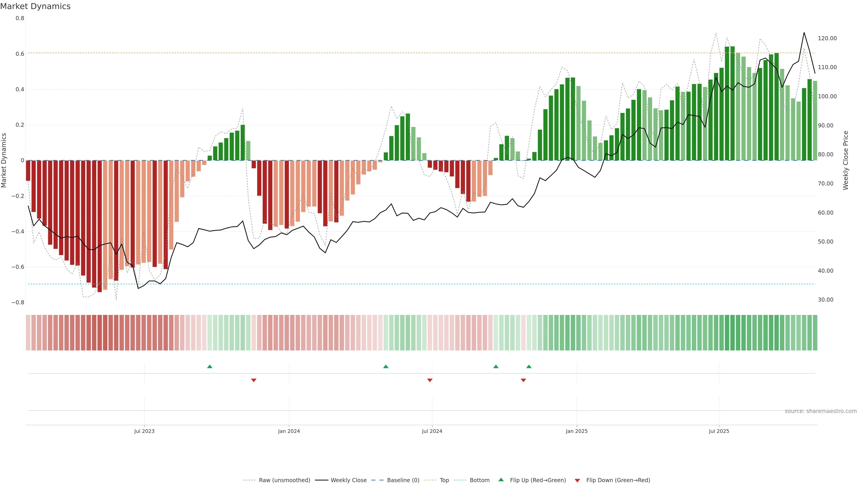868x488 pixels.
Task: Click the rightmost green heatmap strip cell
Action: [815, 333]
